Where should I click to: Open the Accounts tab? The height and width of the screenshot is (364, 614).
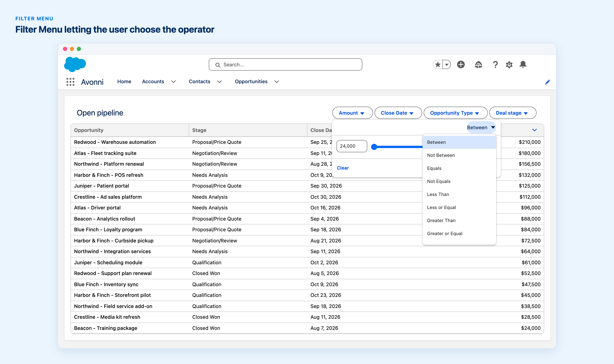(x=153, y=82)
